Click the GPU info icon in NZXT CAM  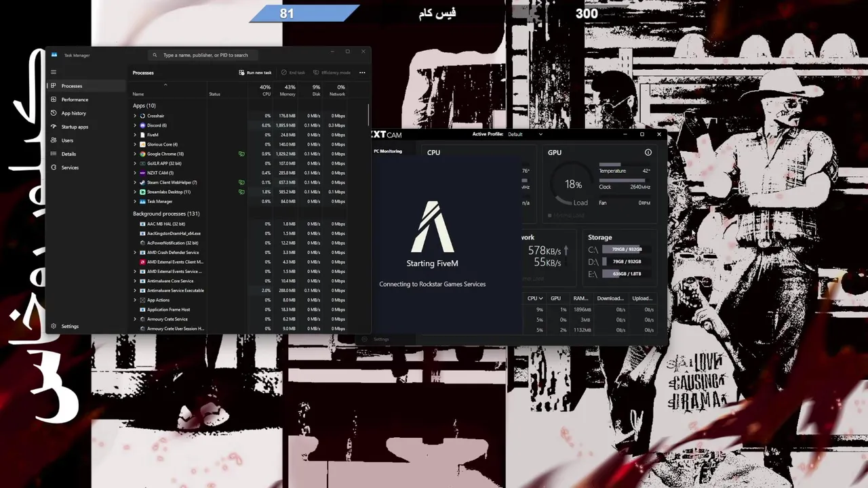pos(648,152)
